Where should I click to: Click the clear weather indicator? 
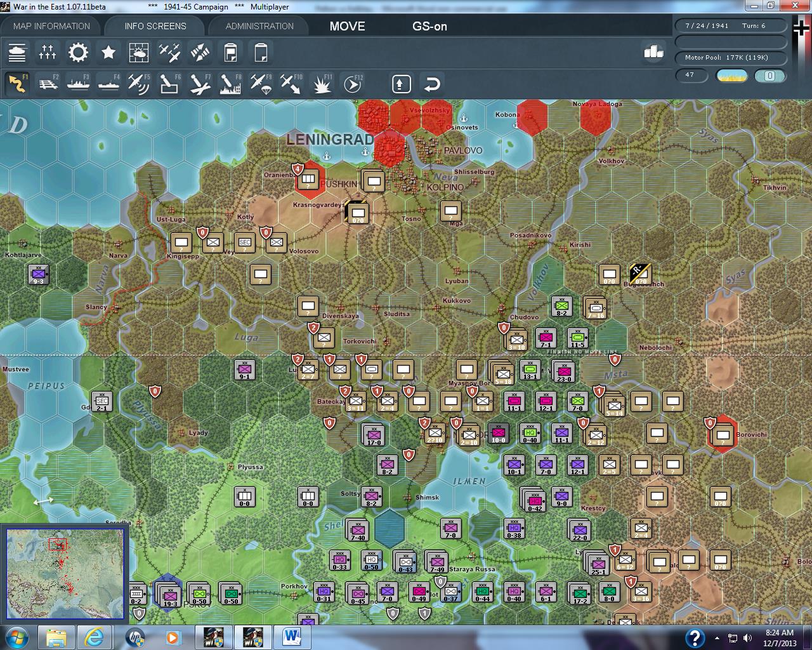point(731,76)
